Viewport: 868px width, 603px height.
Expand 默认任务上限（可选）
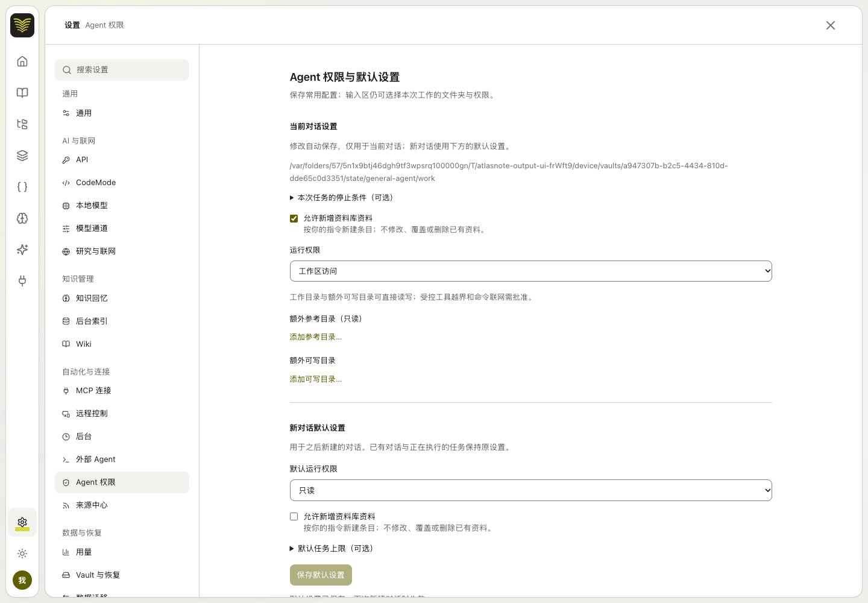pyautogui.click(x=332, y=549)
